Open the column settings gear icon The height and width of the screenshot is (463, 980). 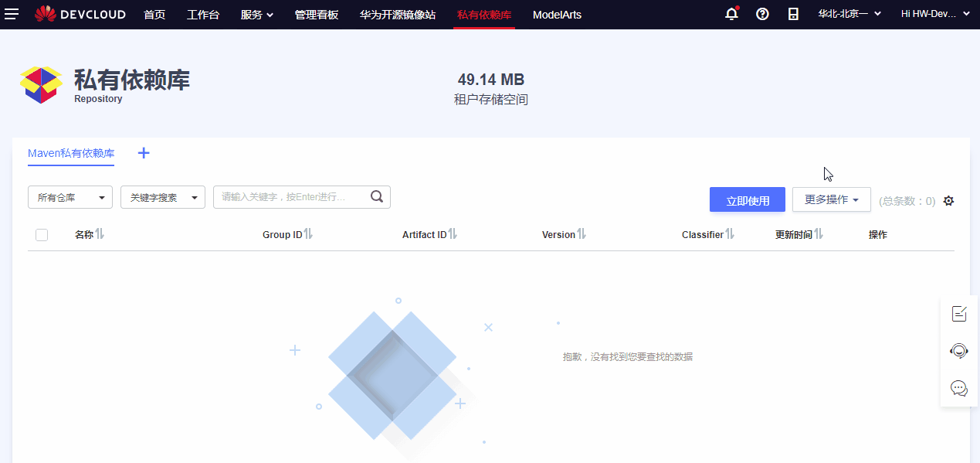948,200
